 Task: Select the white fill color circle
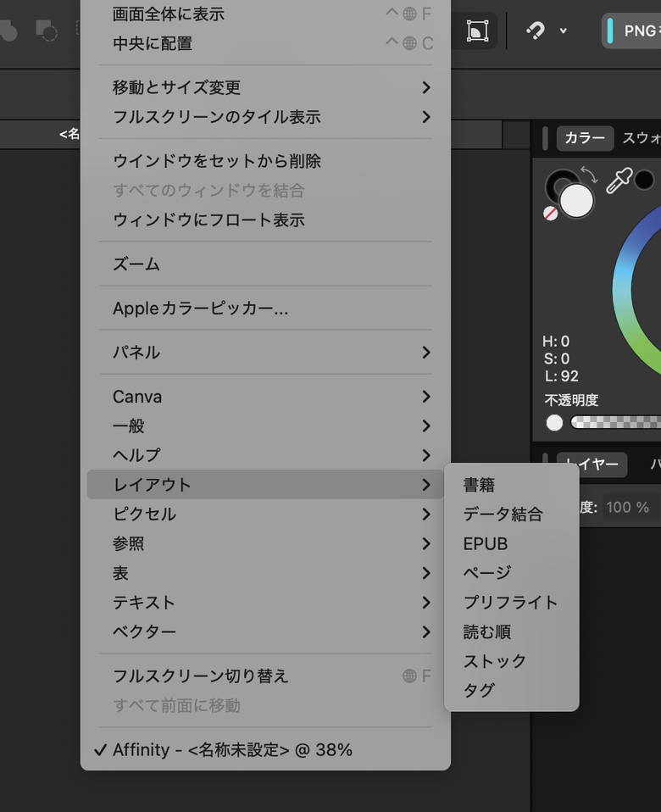coord(576,201)
